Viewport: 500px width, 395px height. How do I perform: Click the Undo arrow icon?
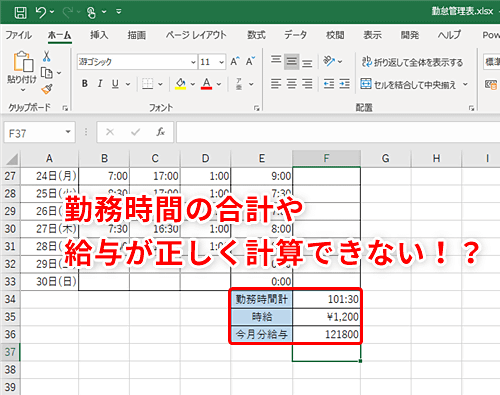(x=41, y=12)
